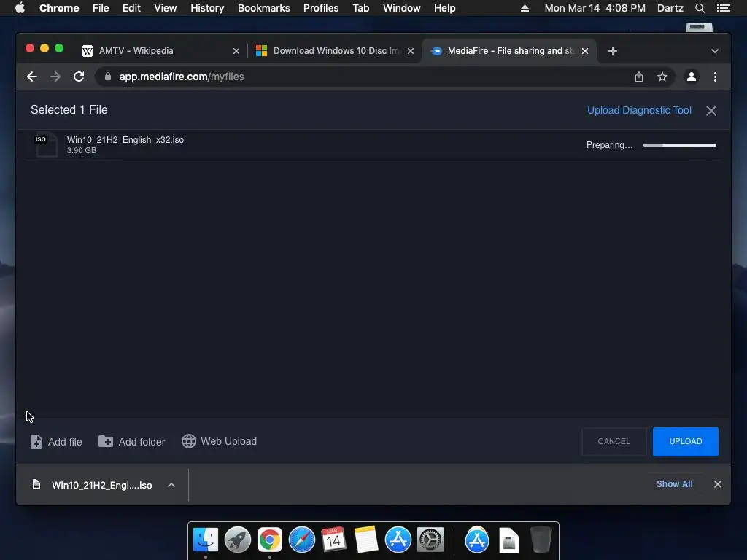Click the CANCEL button
The height and width of the screenshot is (560, 747).
click(x=614, y=441)
